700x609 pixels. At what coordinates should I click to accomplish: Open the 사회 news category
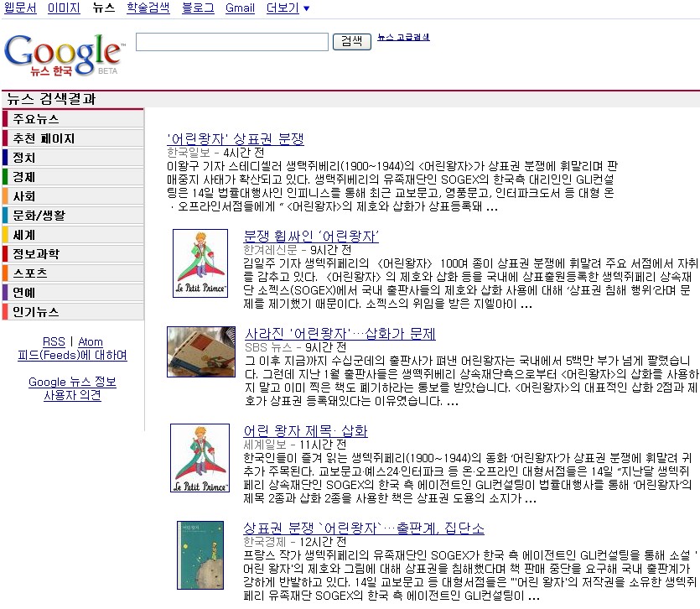73,196
